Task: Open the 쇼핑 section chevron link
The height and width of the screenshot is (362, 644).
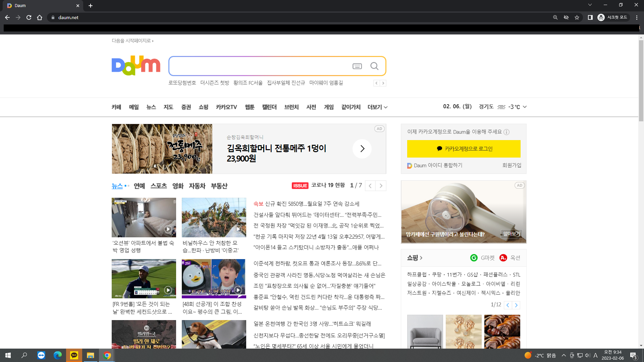Action: pos(415,258)
